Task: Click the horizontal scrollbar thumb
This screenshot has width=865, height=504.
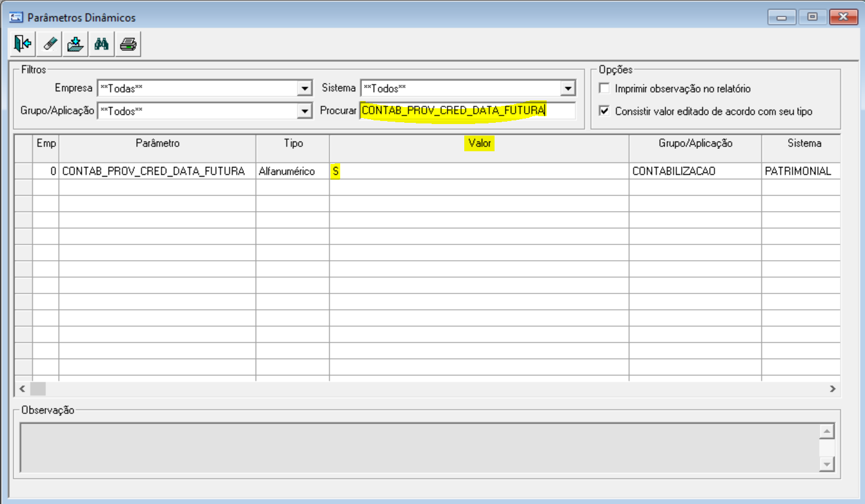Action: click(38, 388)
